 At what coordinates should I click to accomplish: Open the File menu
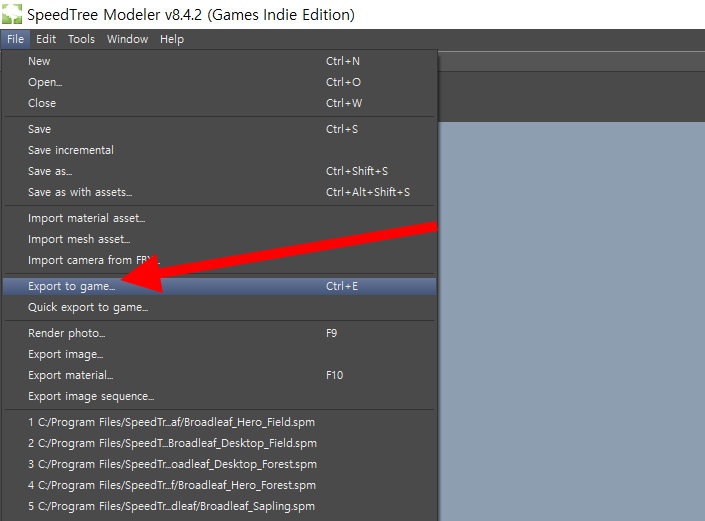(15, 40)
